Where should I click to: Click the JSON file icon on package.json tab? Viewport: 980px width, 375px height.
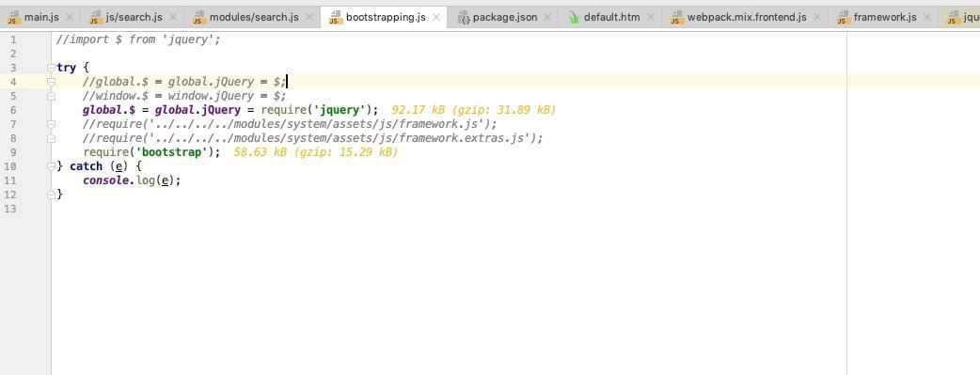click(x=463, y=18)
